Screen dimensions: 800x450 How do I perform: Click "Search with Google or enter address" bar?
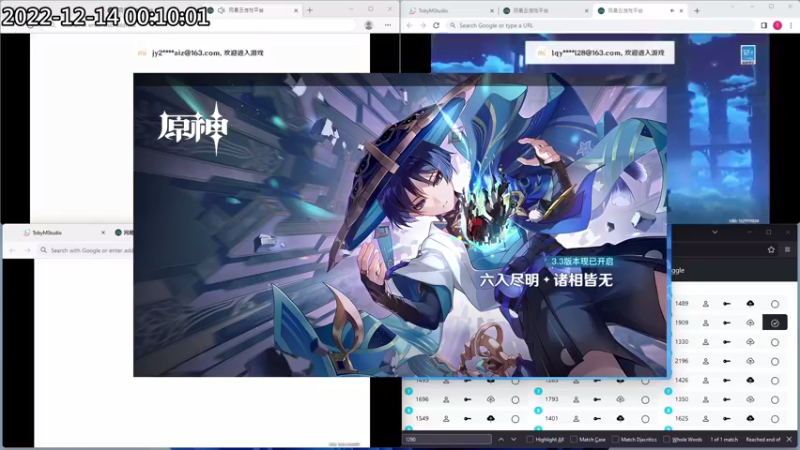point(87,251)
